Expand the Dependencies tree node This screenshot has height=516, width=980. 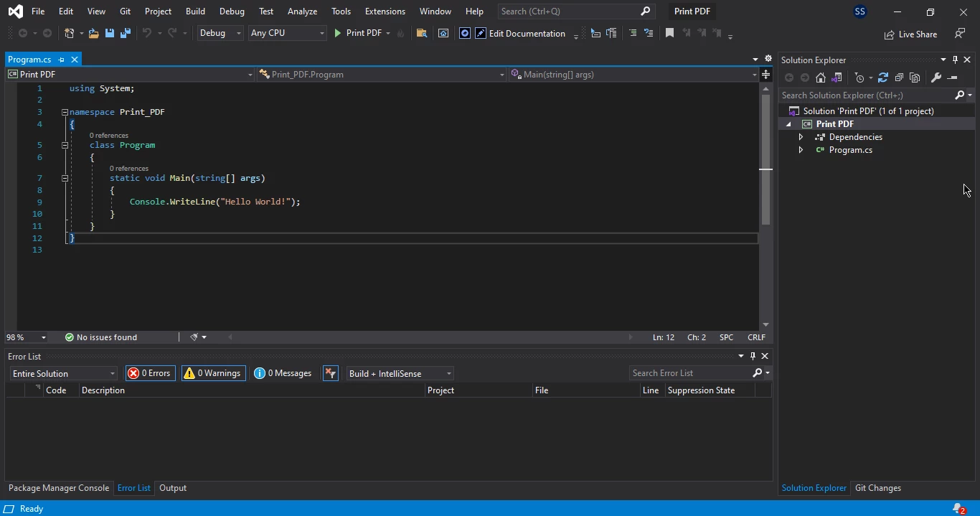(801, 137)
